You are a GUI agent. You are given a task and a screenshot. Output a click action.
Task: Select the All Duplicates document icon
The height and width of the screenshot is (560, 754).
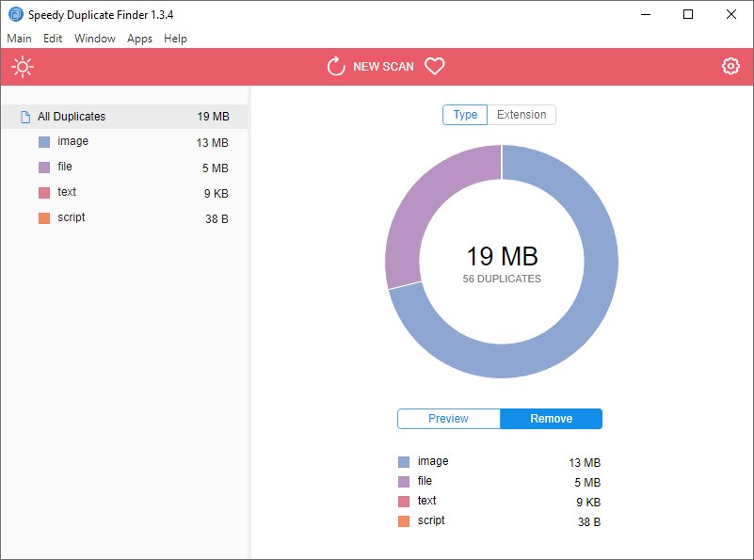(x=24, y=116)
